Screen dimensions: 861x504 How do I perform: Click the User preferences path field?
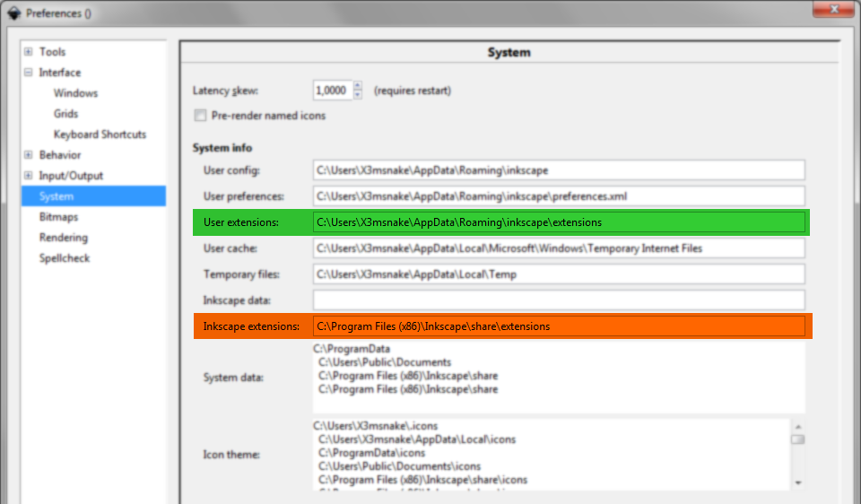[x=559, y=196]
